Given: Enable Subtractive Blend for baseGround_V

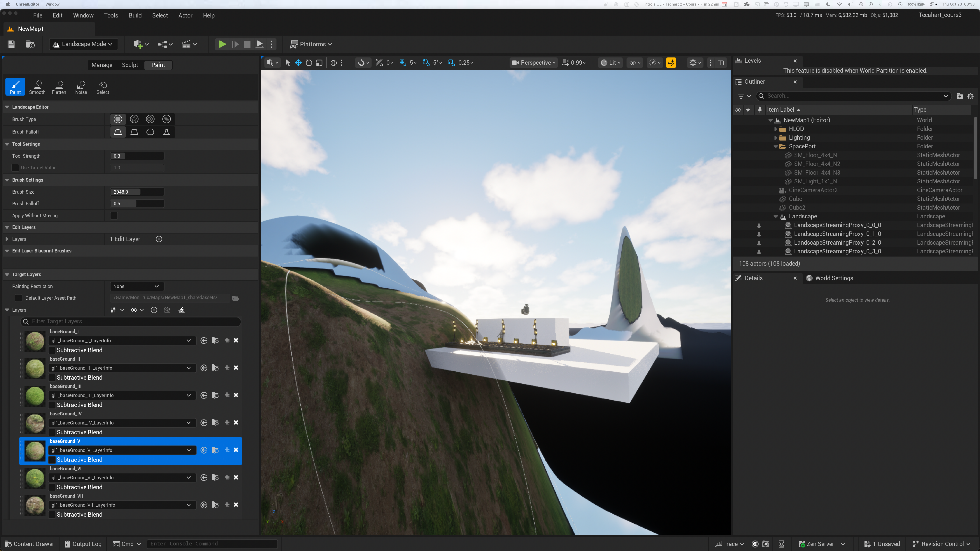Looking at the screenshot, I should pos(52,460).
